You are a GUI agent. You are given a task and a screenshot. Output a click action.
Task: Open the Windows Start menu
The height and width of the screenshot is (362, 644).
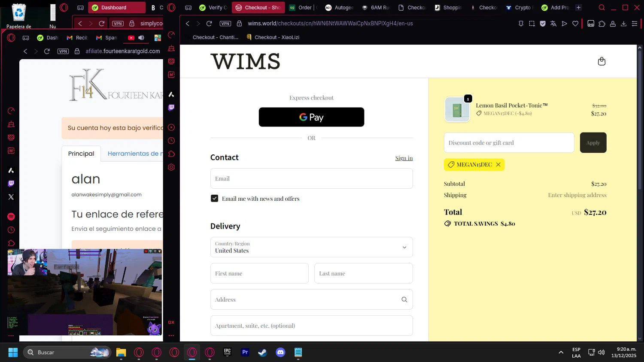(13, 353)
